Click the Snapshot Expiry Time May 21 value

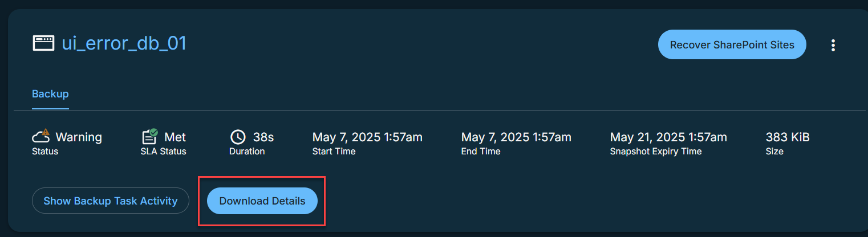[x=668, y=137]
